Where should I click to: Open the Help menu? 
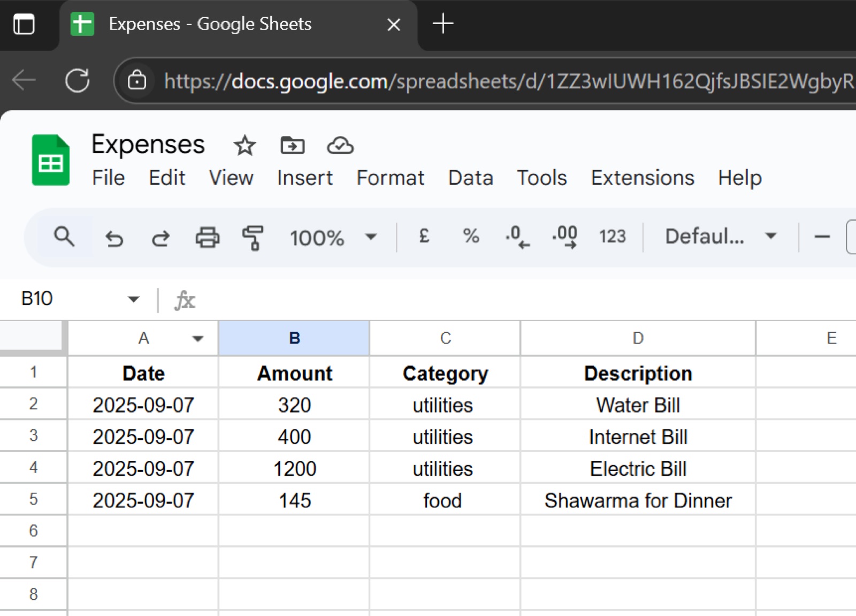click(740, 178)
